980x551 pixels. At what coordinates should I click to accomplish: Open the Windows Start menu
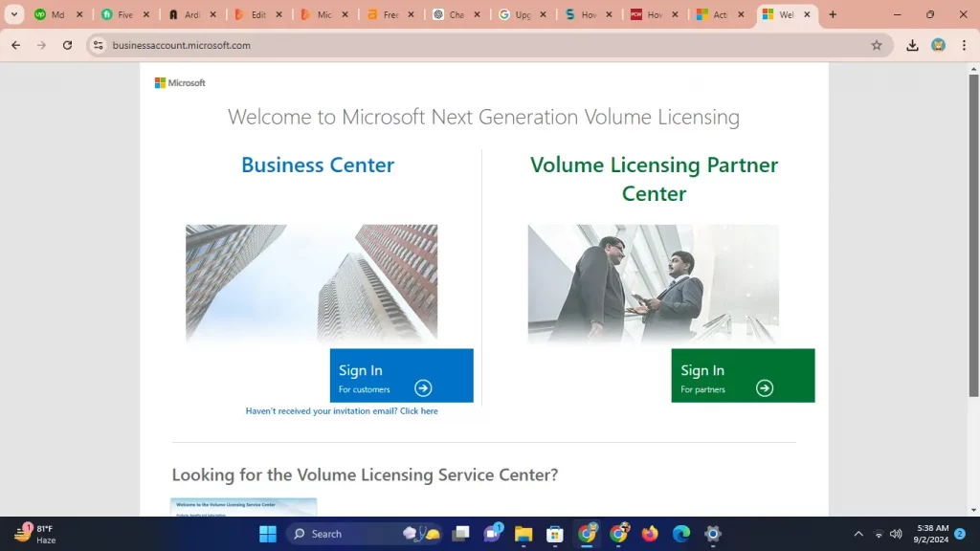(x=268, y=534)
